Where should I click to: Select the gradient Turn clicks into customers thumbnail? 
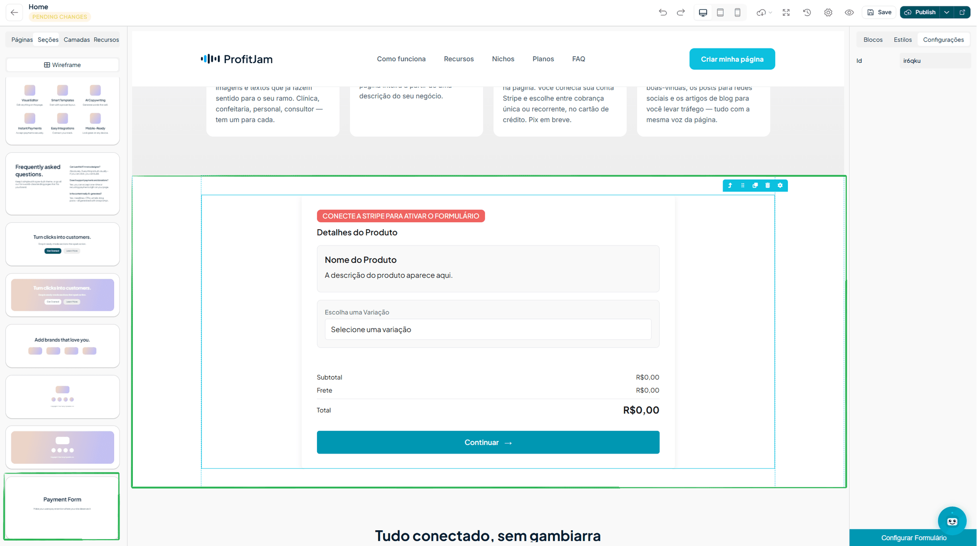[x=63, y=295]
